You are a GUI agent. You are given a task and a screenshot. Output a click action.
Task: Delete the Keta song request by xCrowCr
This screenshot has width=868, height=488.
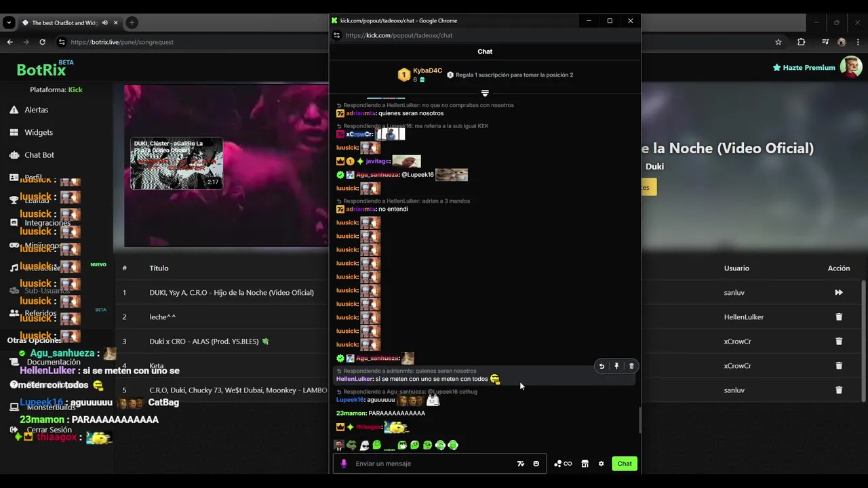click(x=839, y=366)
